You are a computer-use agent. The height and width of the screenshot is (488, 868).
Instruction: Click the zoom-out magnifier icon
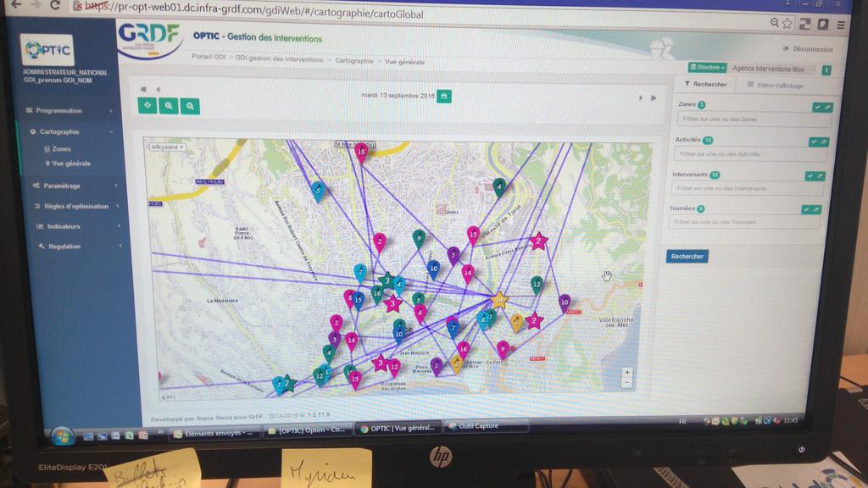click(190, 105)
